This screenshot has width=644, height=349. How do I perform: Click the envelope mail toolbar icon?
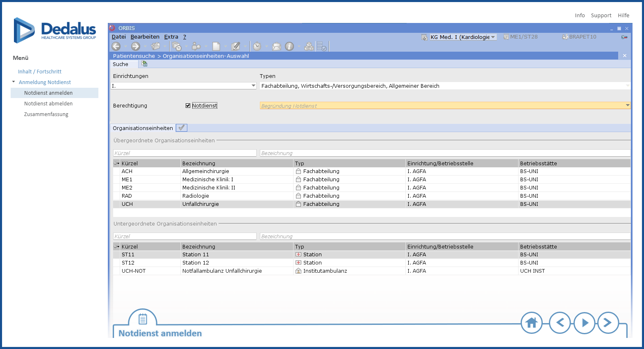277,46
